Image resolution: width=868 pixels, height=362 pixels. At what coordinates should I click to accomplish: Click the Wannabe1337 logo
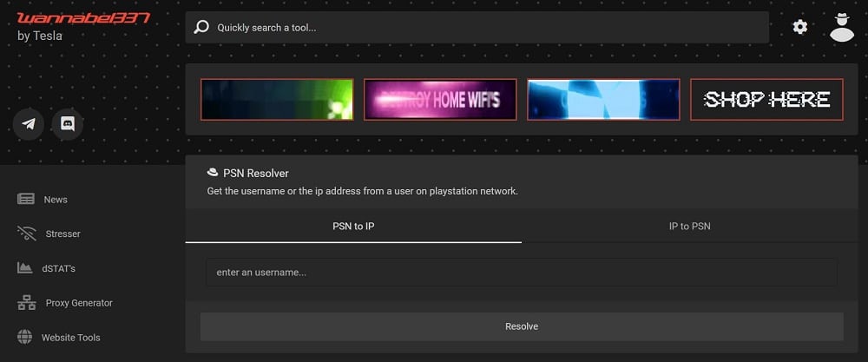pyautogui.click(x=83, y=18)
